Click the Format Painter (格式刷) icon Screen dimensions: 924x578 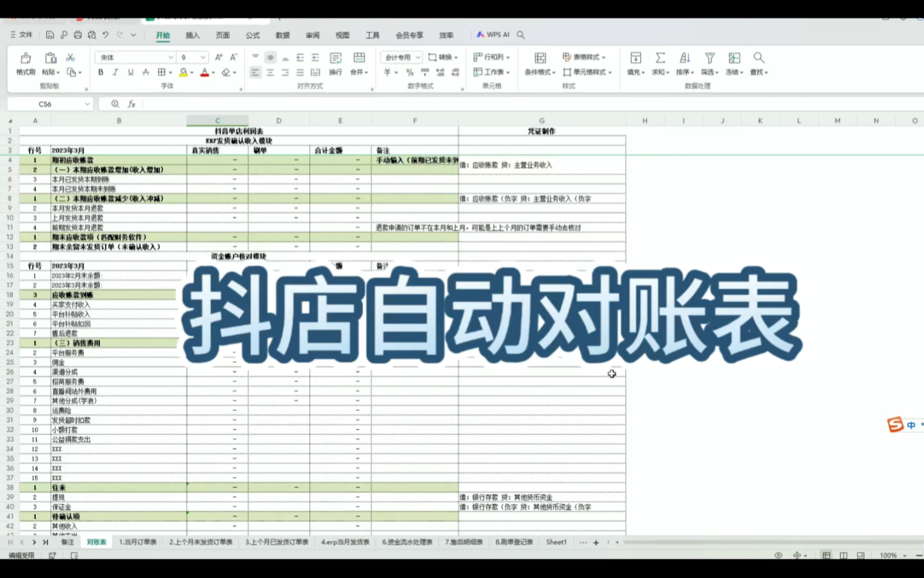25,58
